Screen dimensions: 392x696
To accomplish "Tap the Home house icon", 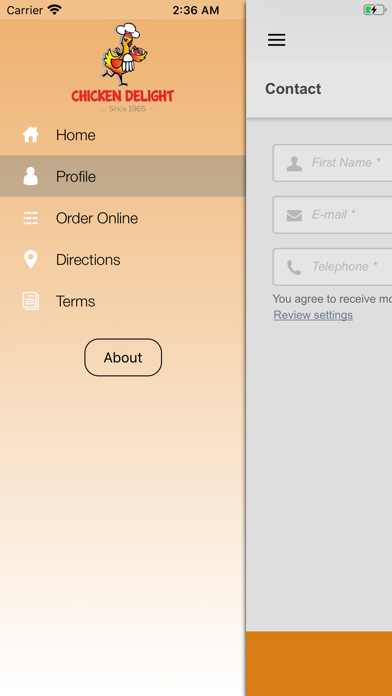I will (31, 134).
